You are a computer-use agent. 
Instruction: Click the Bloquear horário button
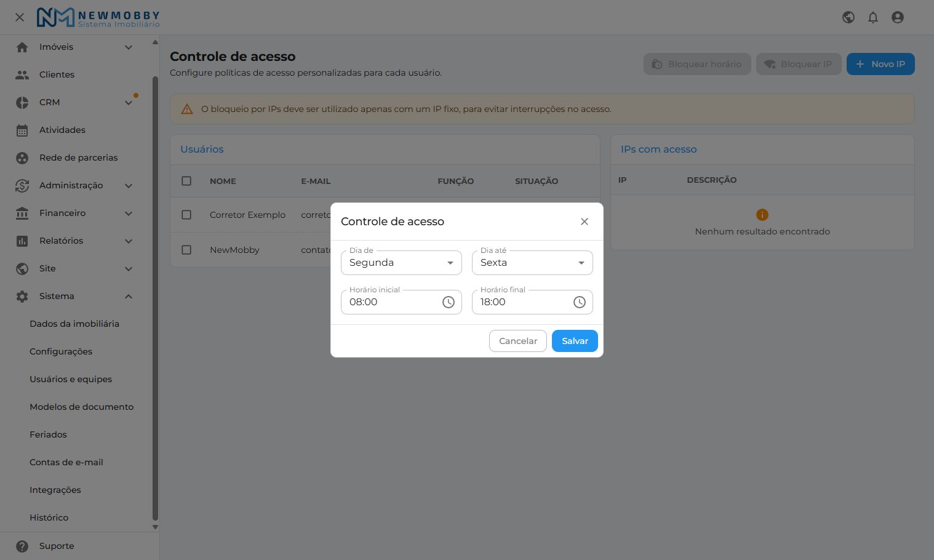pyautogui.click(x=697, y=64)
